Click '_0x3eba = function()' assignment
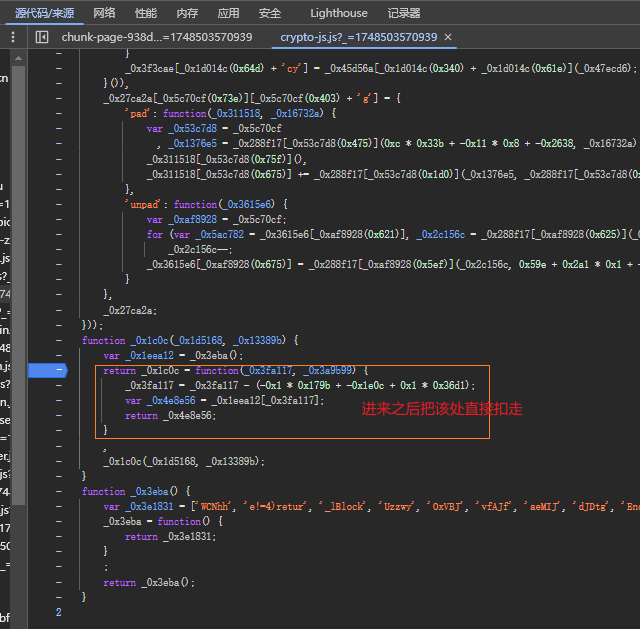640x629 pixels. coord(156,522)
